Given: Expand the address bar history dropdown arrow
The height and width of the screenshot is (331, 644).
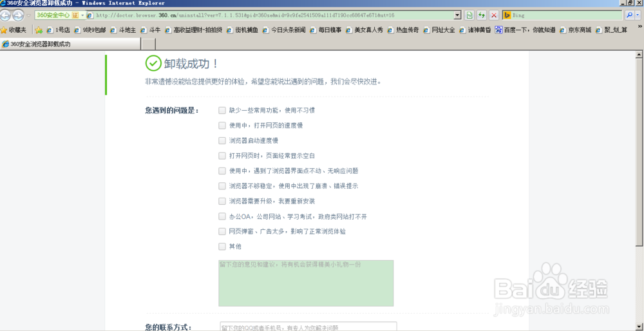Looking at the screenshot, I should coord(458,15).
